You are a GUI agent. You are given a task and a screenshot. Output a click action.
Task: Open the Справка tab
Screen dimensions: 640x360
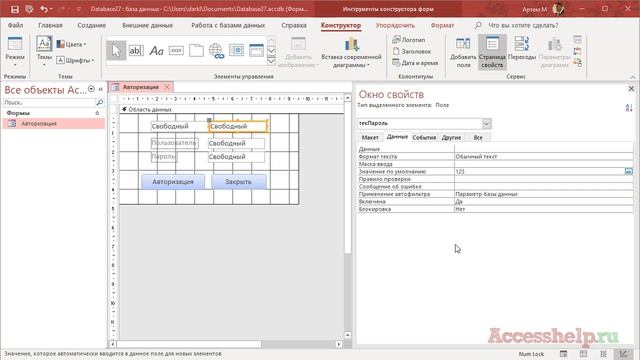tap(293, 25)
